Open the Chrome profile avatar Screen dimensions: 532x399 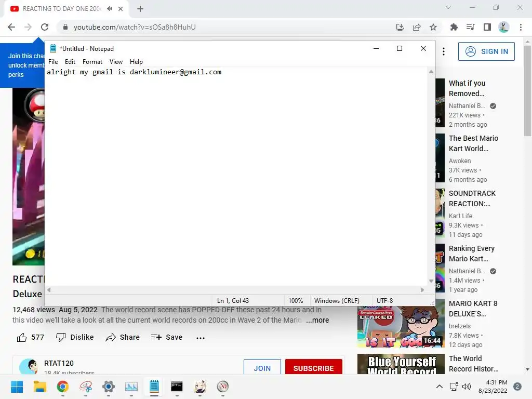tap(504, 27)
